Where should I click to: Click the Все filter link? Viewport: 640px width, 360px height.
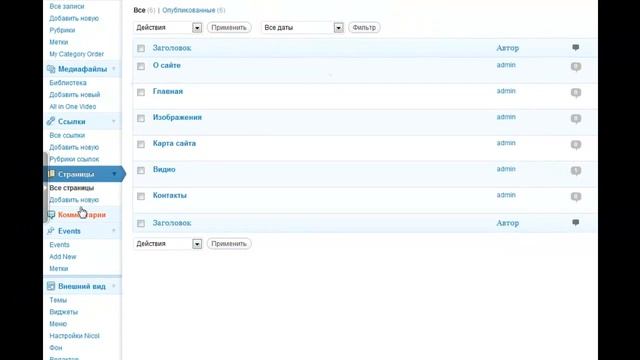pos(139,10)
